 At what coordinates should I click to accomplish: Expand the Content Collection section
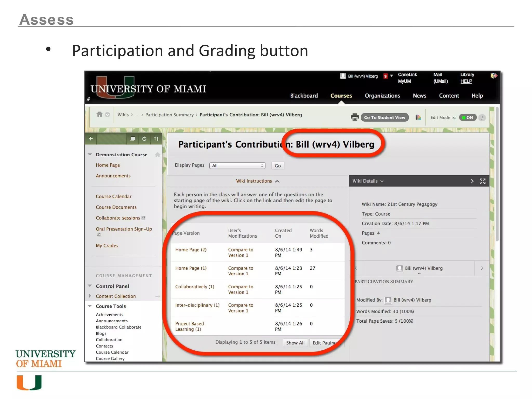point(90,296)
